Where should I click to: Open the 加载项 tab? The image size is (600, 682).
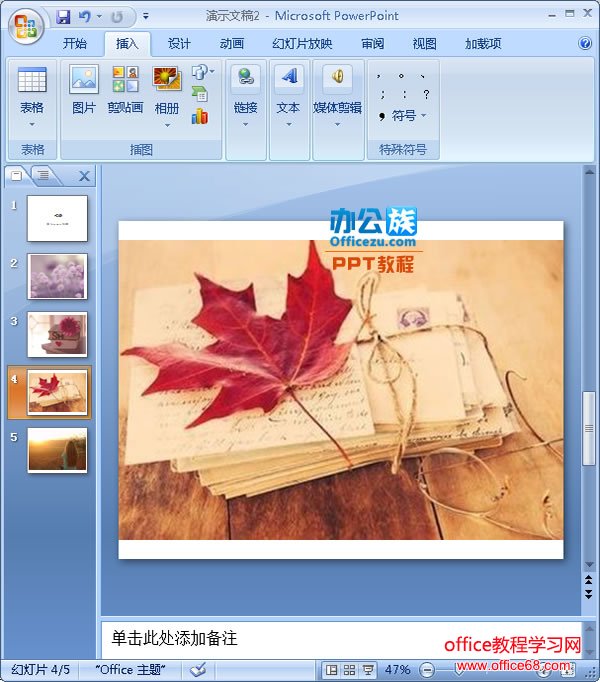click(x=483, y=43)
